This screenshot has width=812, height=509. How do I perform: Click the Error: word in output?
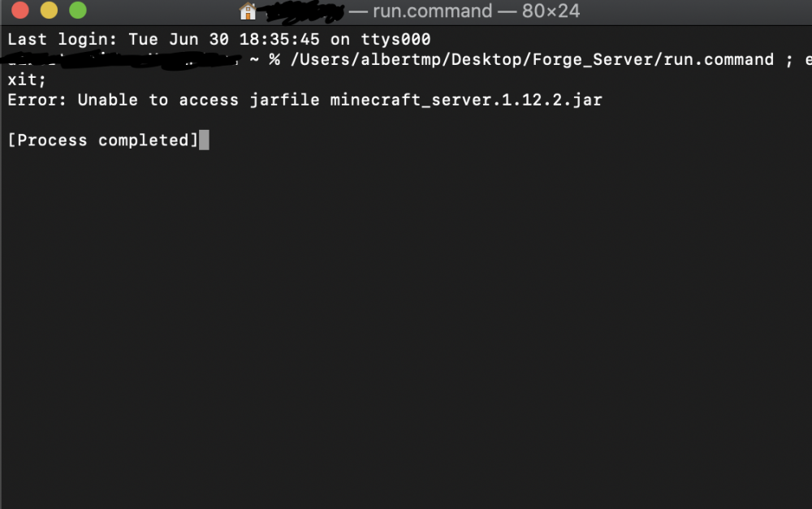pyautogui.click(x=37, y=100)
